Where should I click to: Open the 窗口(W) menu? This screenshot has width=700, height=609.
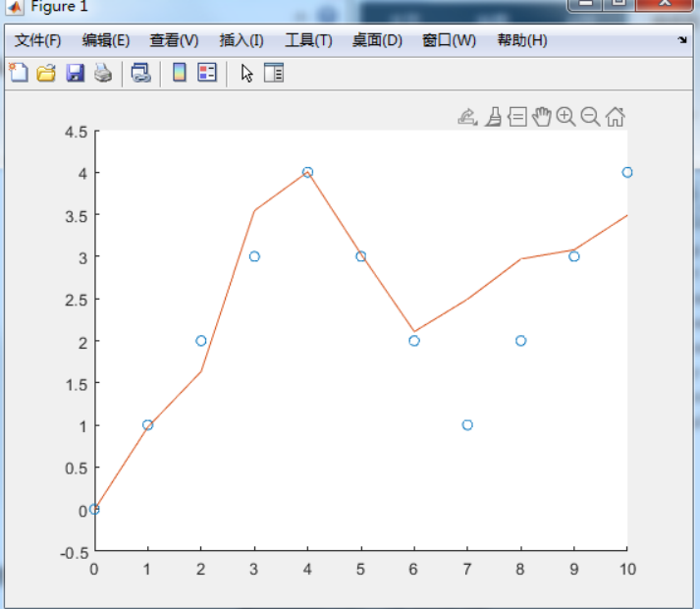pos(449,40)
